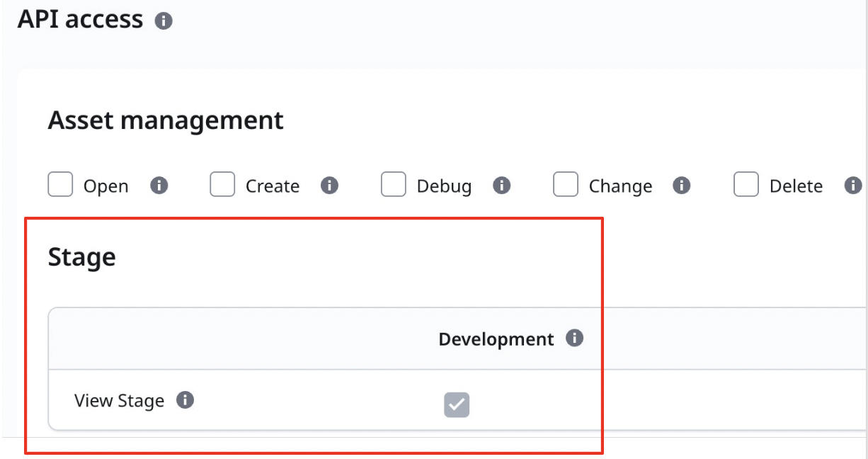Enable the Change permission
The height and width of the screenshot is (459, 868).
565,185
